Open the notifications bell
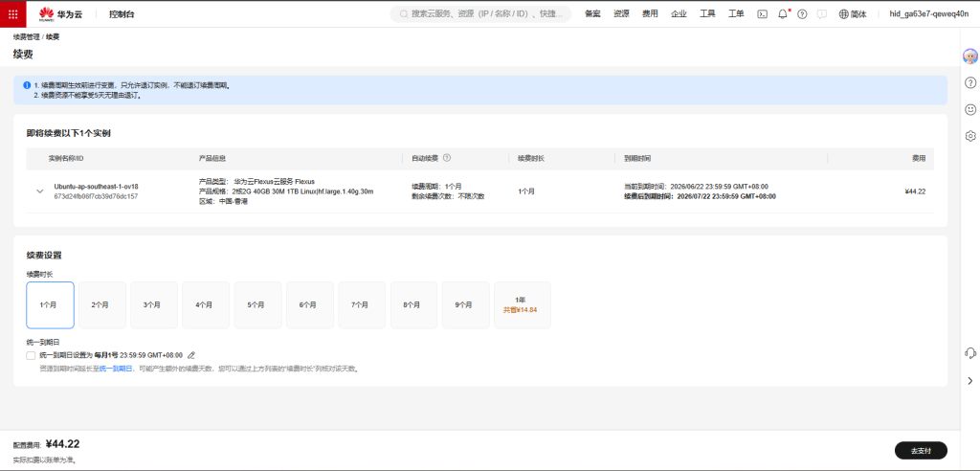The height and width of the screenshot is (471, 980). pyautogui.click(x=783, y=13)
